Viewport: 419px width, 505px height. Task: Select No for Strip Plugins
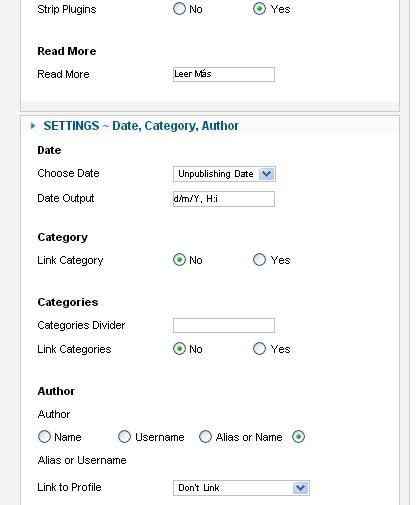coord(179,9)
